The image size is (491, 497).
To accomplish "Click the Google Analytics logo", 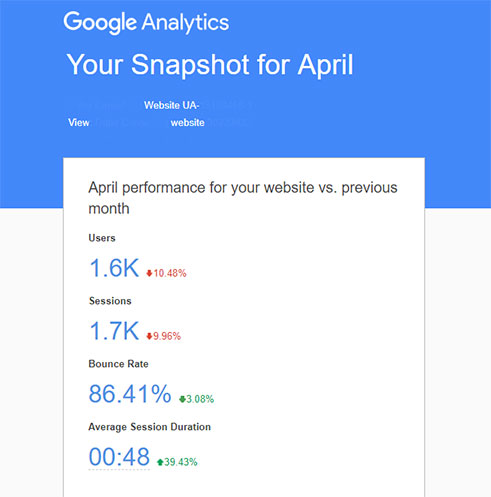I will (x=146, y=23).
